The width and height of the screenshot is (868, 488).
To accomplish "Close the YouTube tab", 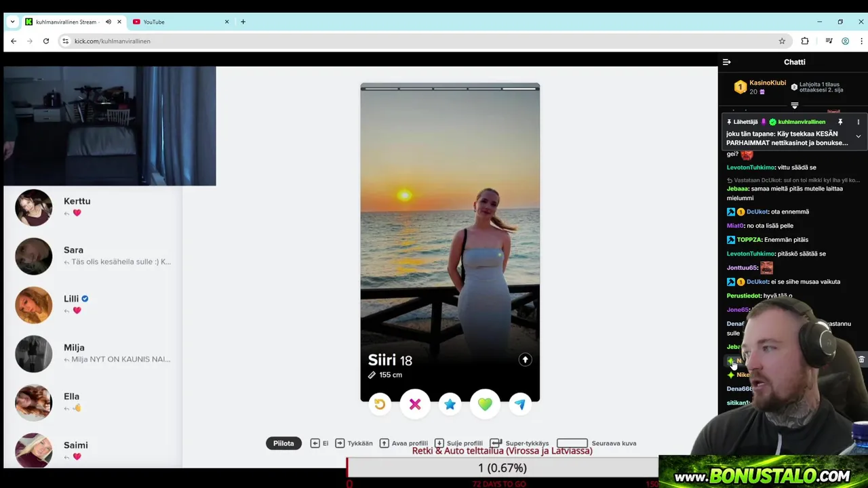I will pyautogui.click(x=226, y=22).
